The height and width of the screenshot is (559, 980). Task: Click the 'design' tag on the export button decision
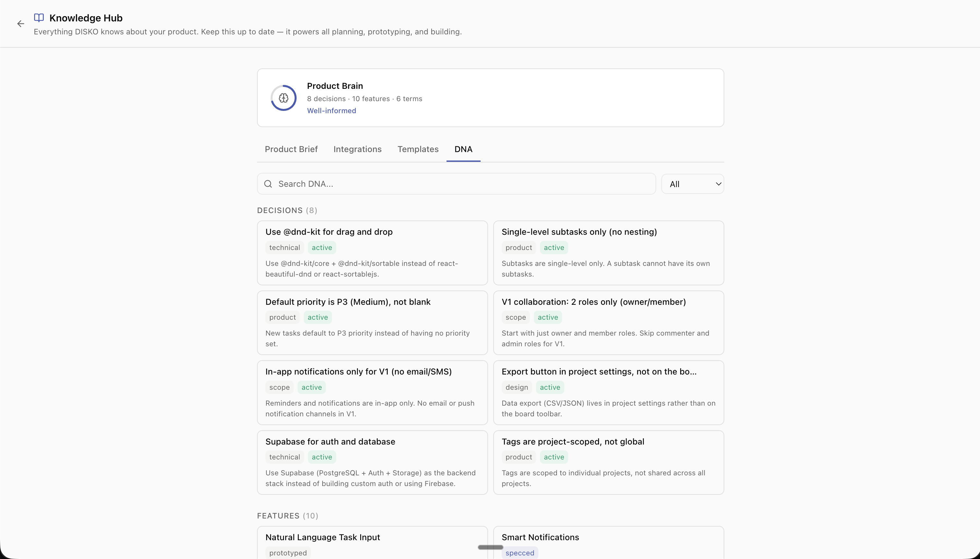[516, 387]
